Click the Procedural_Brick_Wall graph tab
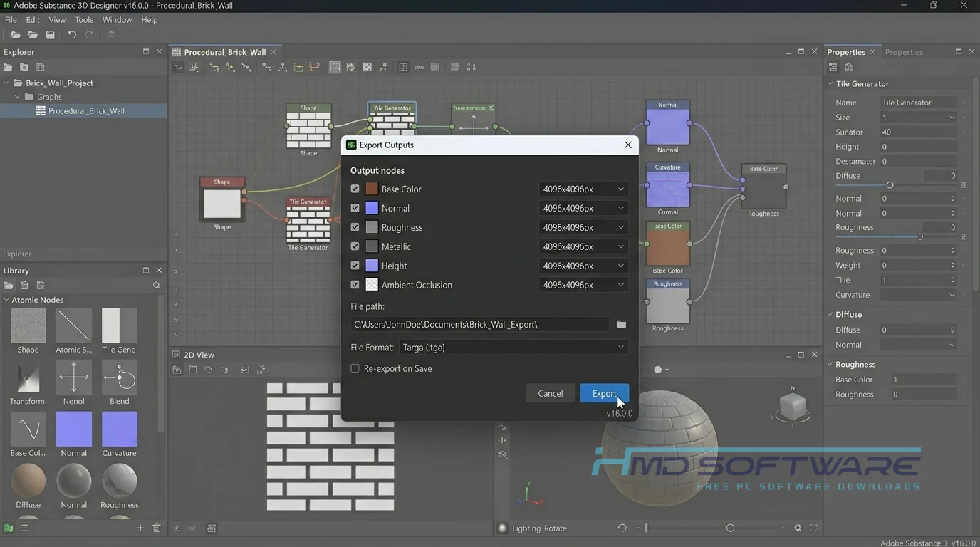 225,52
